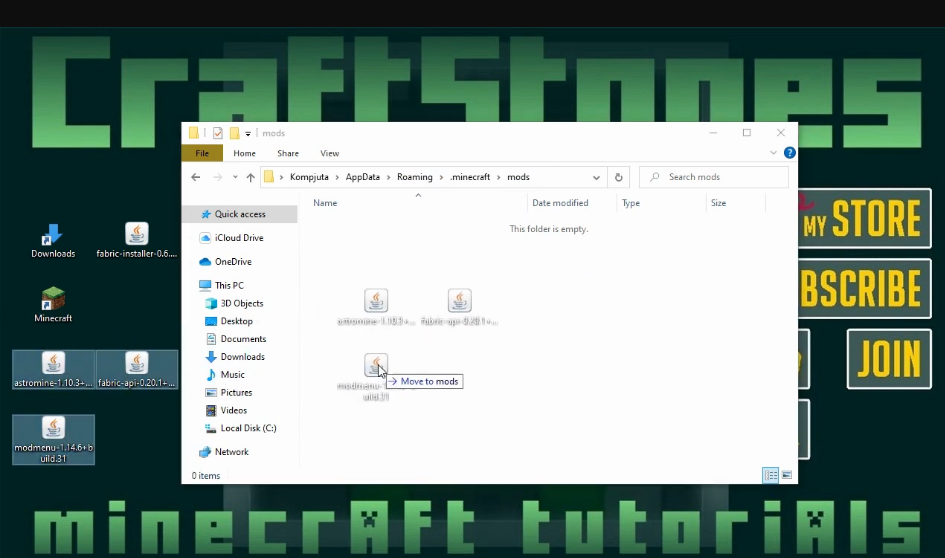Open the Home ribbon tab

(244, 153)
